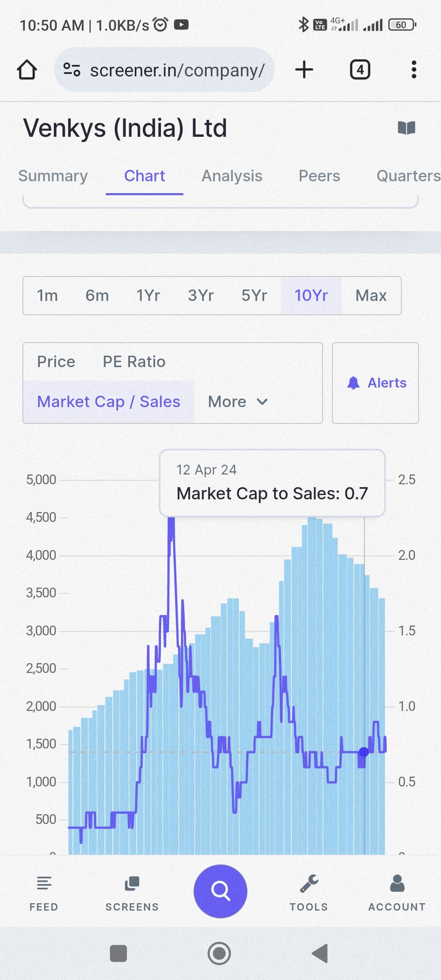The image size is (441, 980).
Task: Tap the Android home circle button
Action: click(x=219, y=954)
